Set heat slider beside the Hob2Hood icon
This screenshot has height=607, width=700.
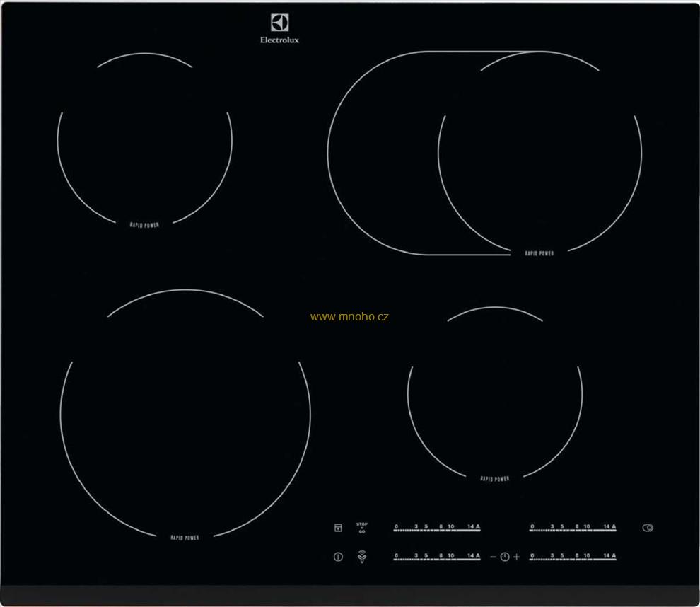tap(436, 557)
